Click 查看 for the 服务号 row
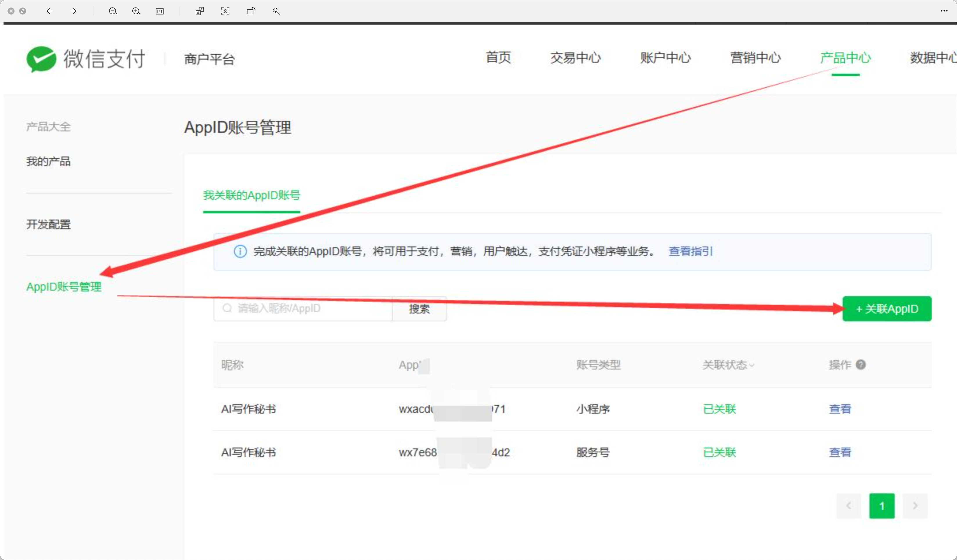957x560 pixels. point(840,452)
